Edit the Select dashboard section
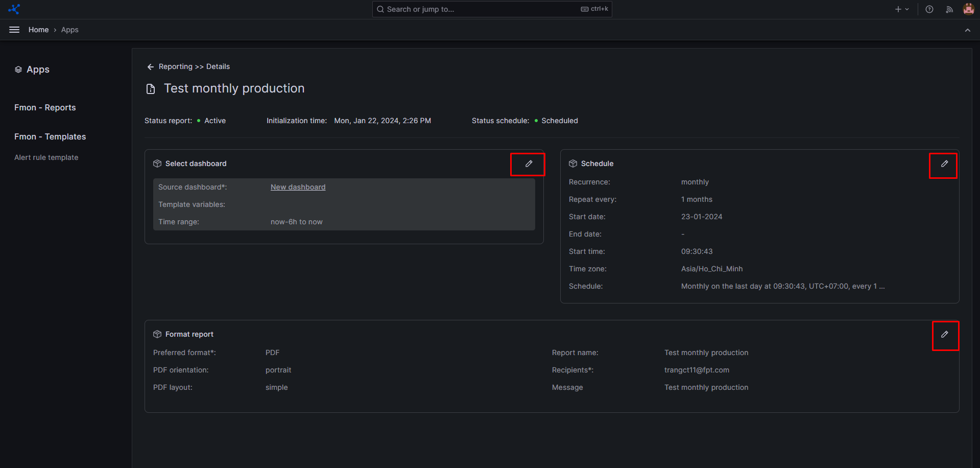The image size is (980, 468). click(x=529, y=164)
